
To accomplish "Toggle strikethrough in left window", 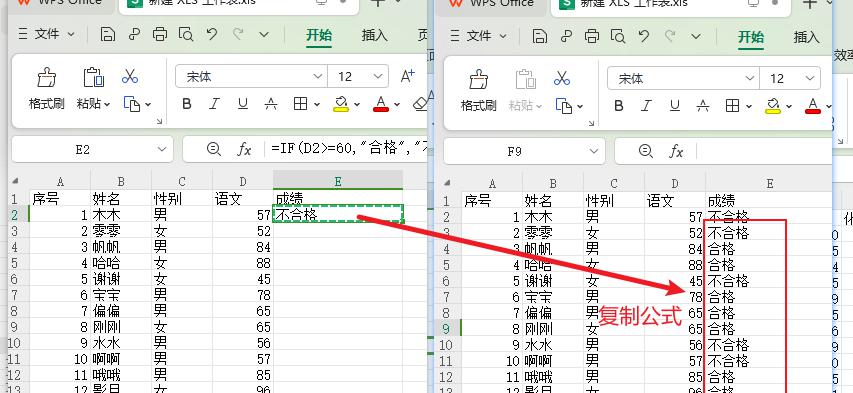I will [271, 103].
